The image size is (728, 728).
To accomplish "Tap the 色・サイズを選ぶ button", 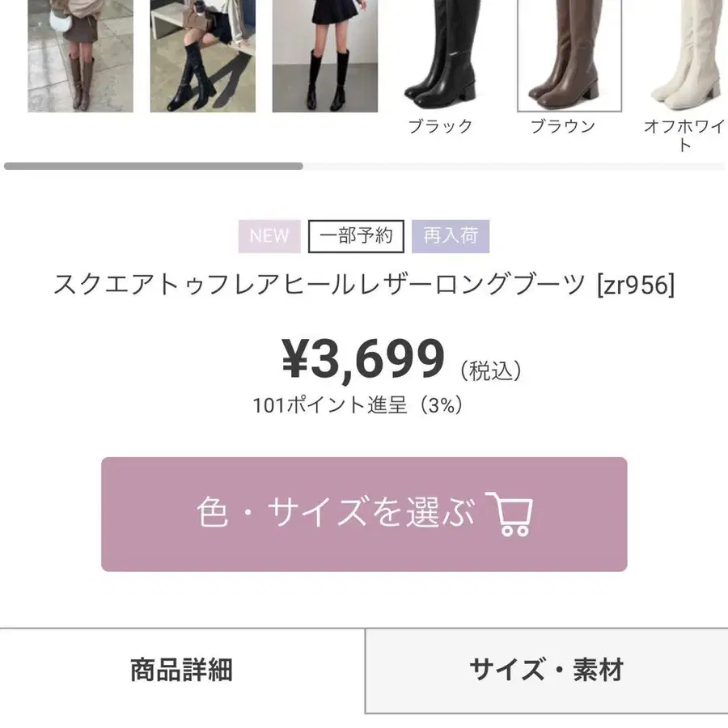I will coord(364,514).
